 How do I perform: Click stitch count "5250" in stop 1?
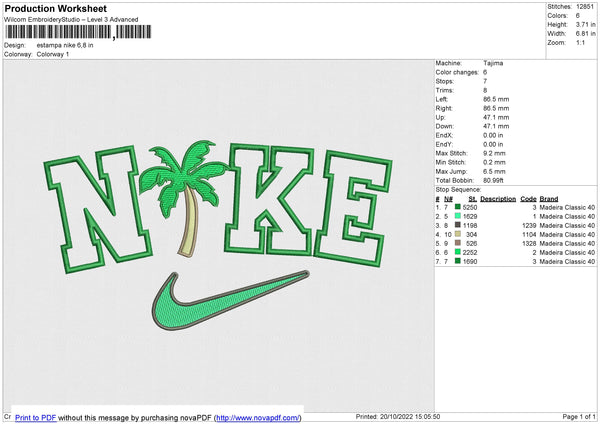pyautogui.click(x=470, y=207)
